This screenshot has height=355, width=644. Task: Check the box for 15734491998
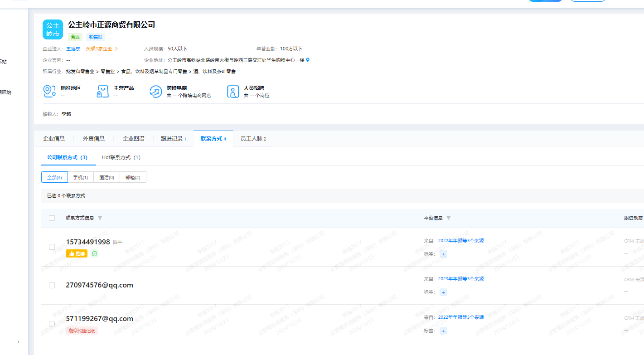(52, 247)
